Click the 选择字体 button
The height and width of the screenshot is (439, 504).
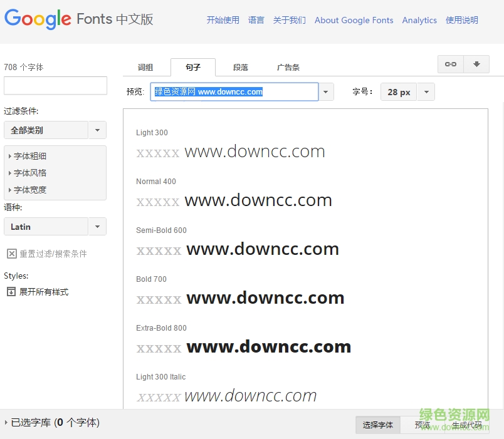tap(377, 425)
